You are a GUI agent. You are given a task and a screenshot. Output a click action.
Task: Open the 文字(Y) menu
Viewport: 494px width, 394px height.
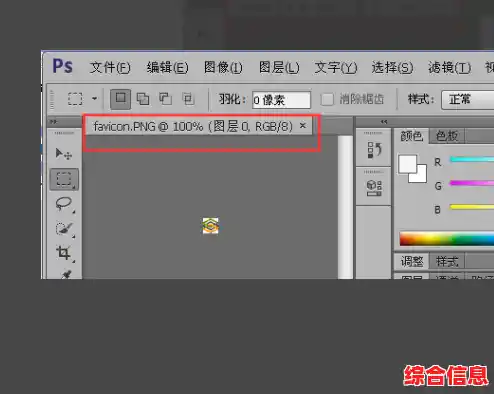point(336,68)
